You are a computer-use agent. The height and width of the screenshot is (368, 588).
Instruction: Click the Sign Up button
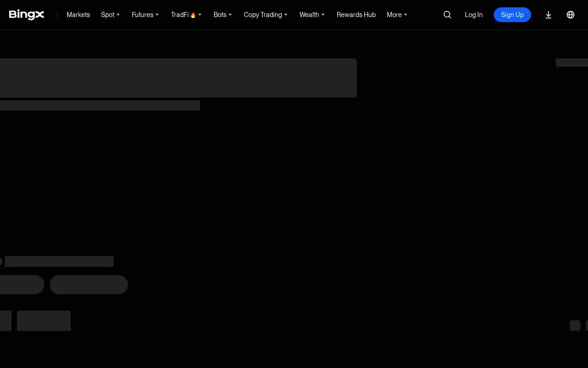point(512,15)
